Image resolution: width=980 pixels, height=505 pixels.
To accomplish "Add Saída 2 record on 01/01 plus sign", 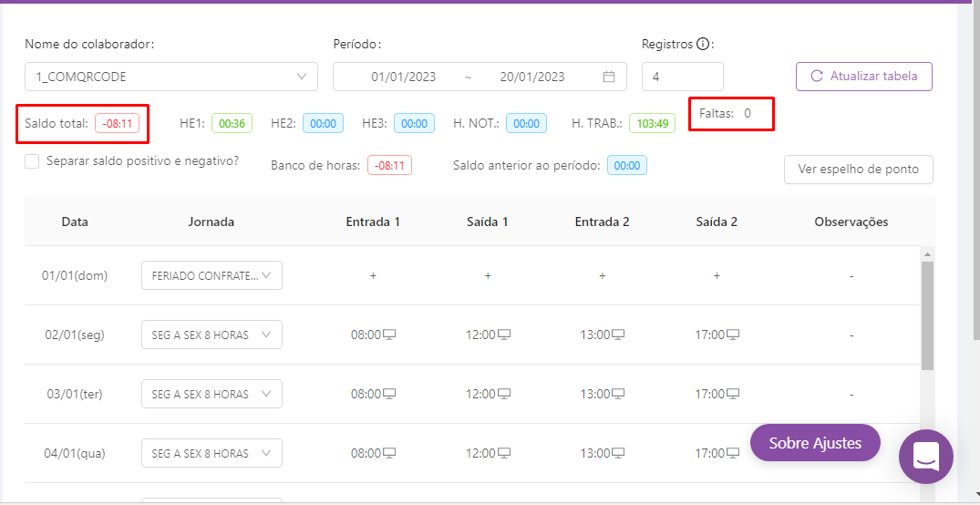I will pos(717,275).
